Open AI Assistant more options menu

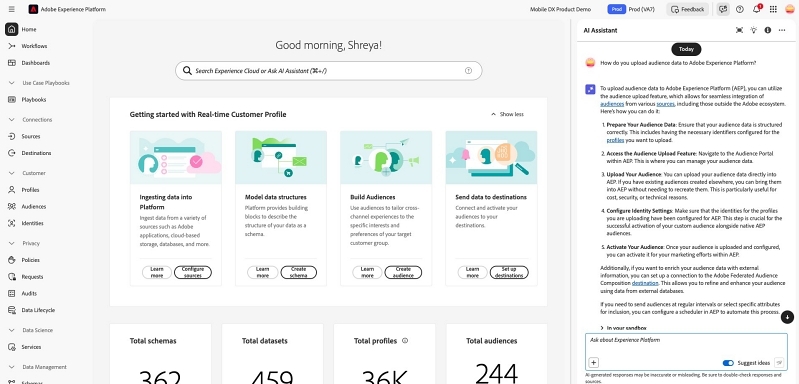click(x=782, y=30)
